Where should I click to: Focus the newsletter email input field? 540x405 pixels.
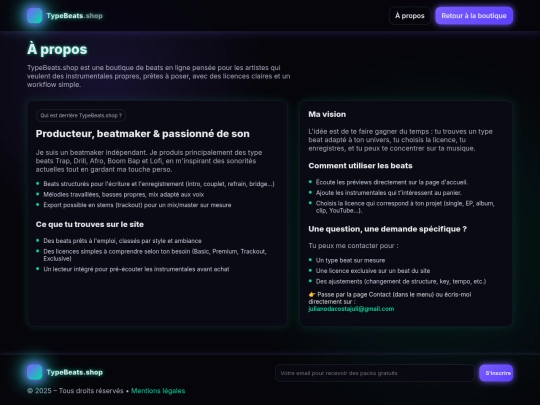click(375, 373)
